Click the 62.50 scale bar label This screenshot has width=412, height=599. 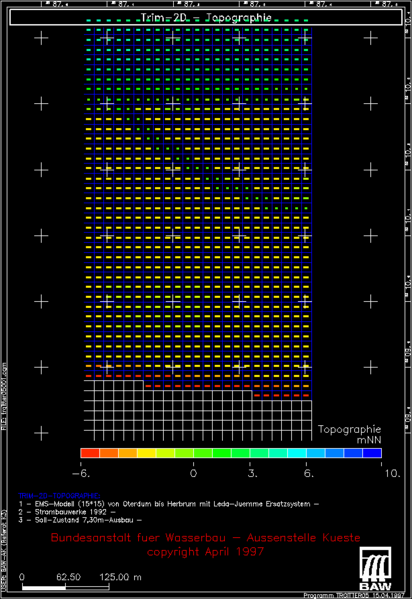(x=68, y=577)
